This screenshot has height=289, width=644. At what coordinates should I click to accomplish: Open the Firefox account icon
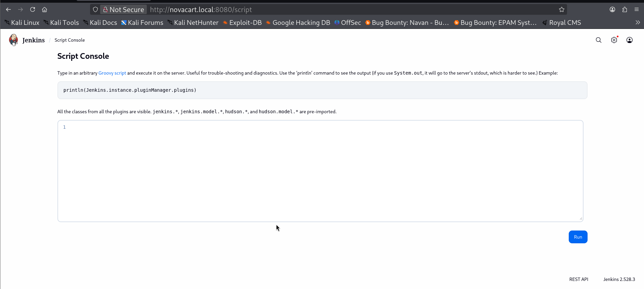[612, 9]
